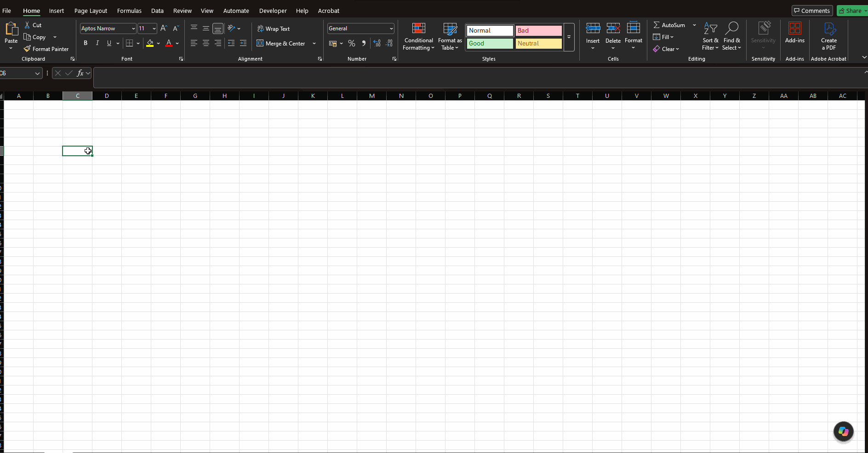This screenshot has height=453, width=868.
Task: Click the Center align icon
Action: (206, 43)
